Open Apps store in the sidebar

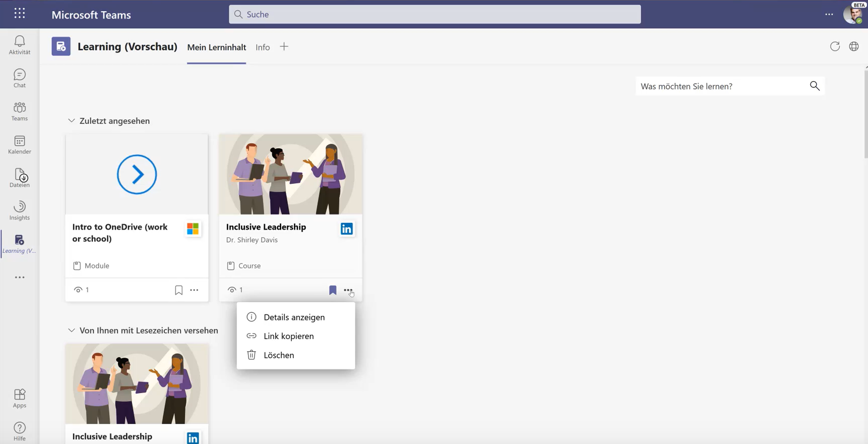(20, 399)
